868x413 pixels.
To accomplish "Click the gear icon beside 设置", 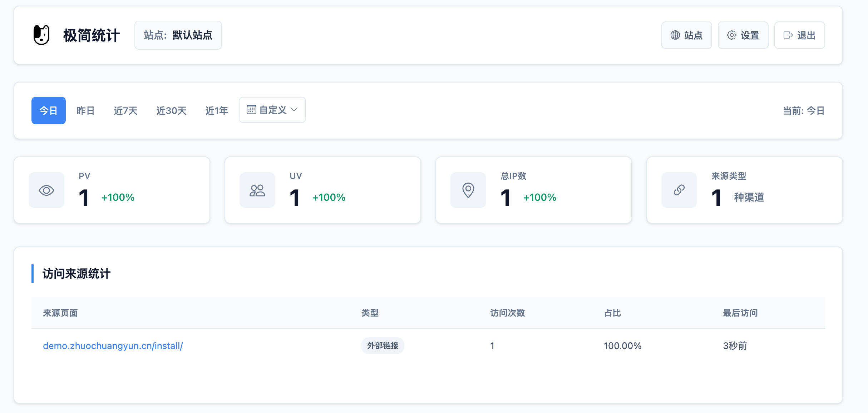I will coord(732,35).
